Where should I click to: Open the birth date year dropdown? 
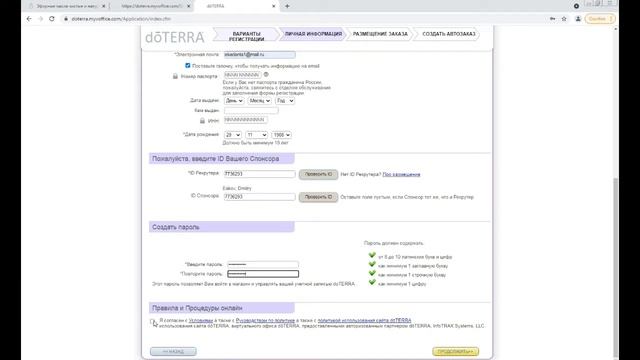(x=281, y=135)
